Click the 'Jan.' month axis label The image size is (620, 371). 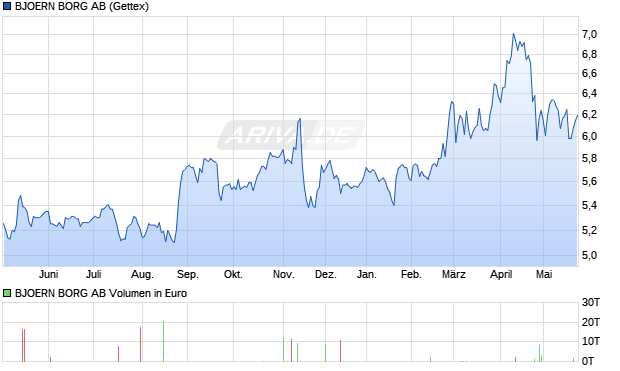coord(367,274)
